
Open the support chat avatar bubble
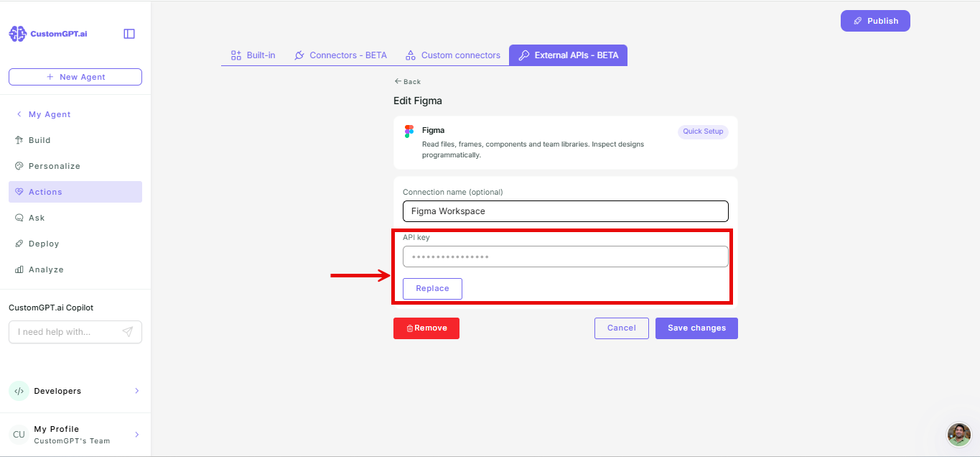tap(959, 435)
